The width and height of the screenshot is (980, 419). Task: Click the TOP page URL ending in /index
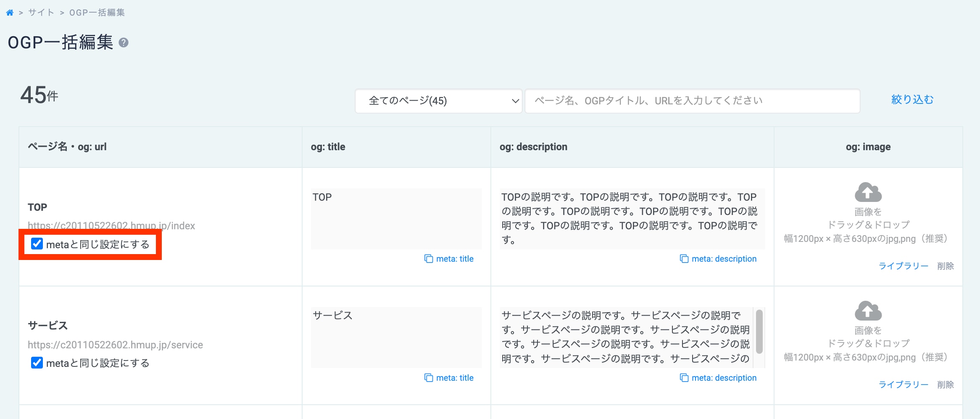click(x=111, y=226)
